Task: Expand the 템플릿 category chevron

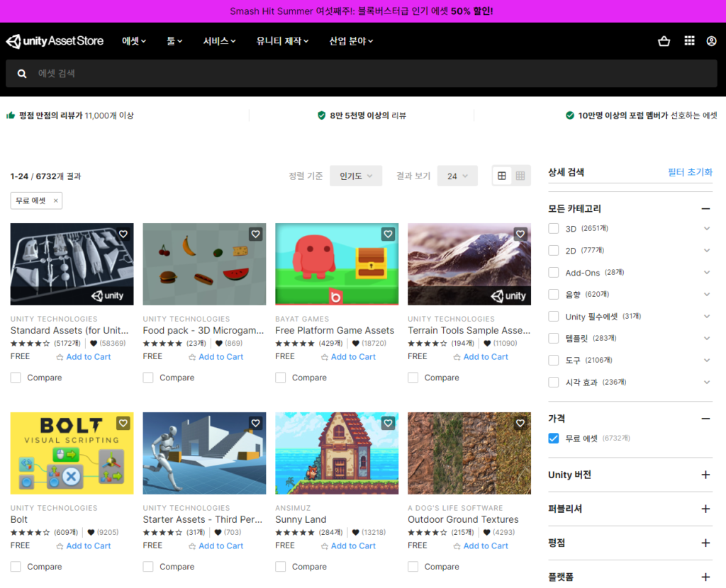Action: click(707, 338)
